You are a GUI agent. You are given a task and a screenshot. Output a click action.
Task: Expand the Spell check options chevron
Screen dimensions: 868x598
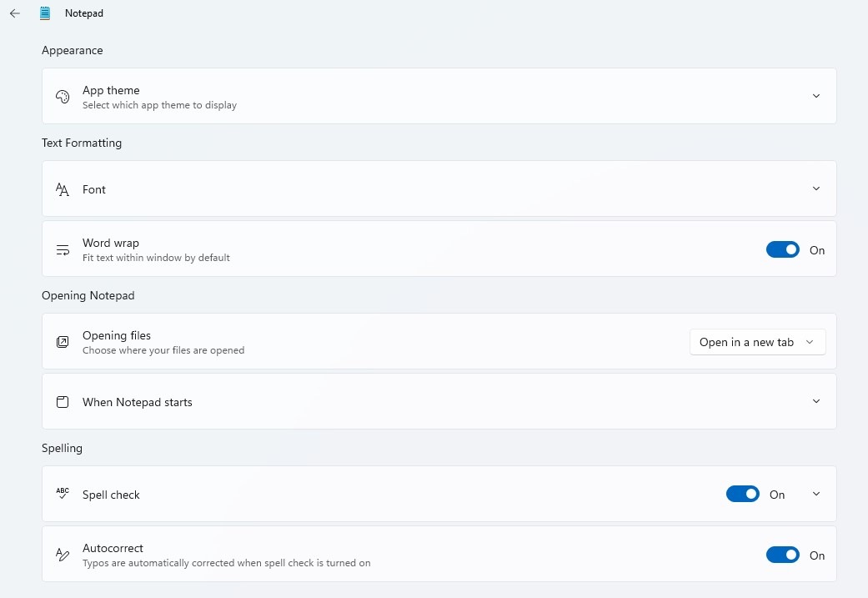tap(815, 493)
